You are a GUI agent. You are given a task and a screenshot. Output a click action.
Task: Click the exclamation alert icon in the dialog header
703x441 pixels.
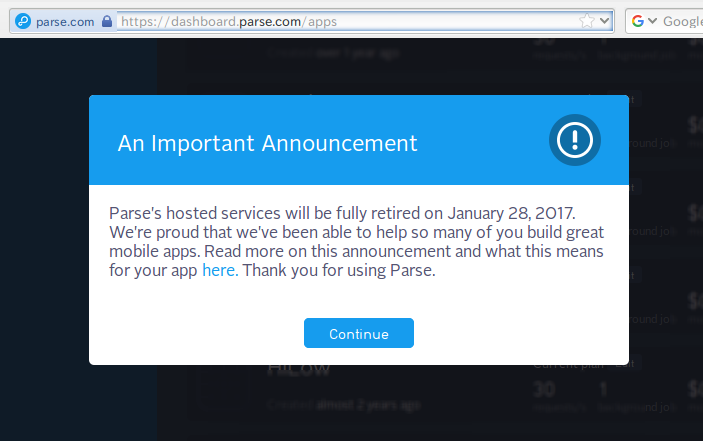575,140
